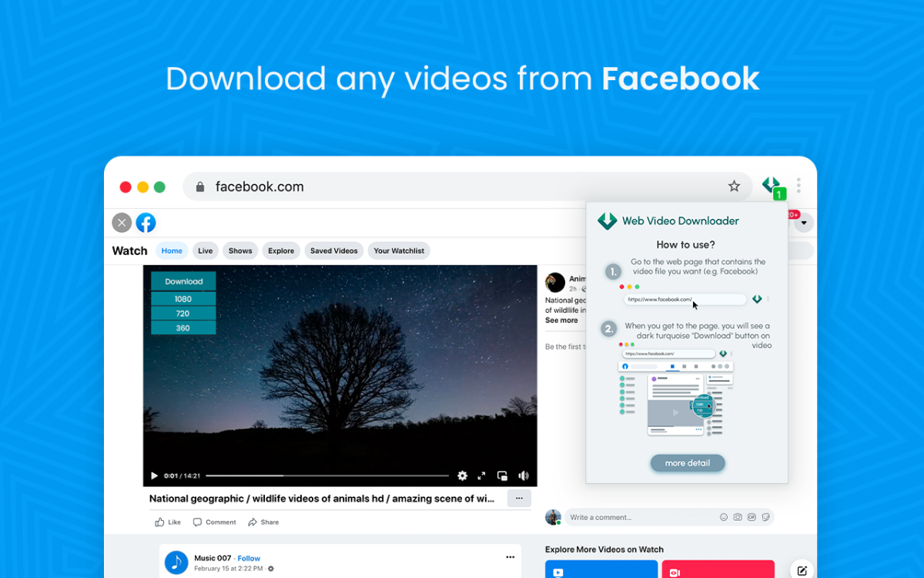The image size is (924, 578).
Task: Click the Web Video Downloader extension icon
Action: 772,187
